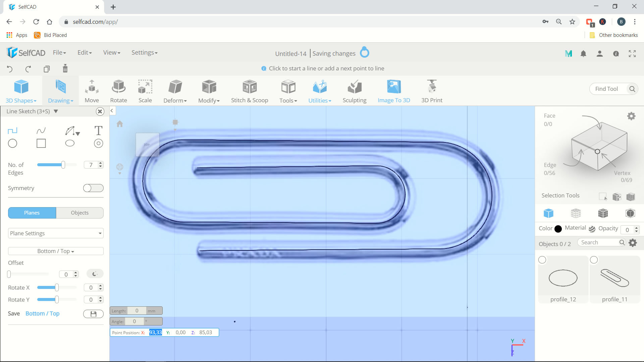The width and height of the screenshot is (644, 362).
Task: Click the black Color swatch
Action: pyautogui.click(x=558, y=229)
